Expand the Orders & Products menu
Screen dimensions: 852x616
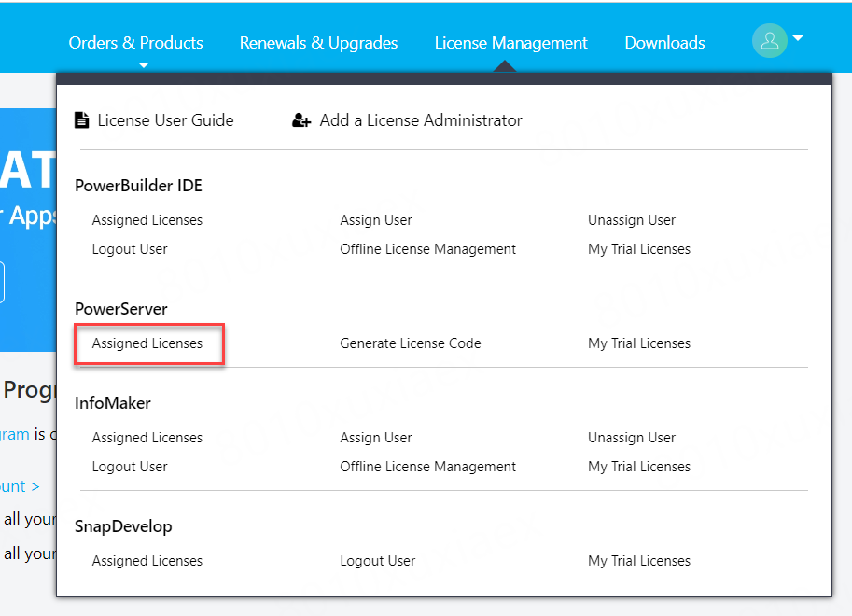[135, 43]
